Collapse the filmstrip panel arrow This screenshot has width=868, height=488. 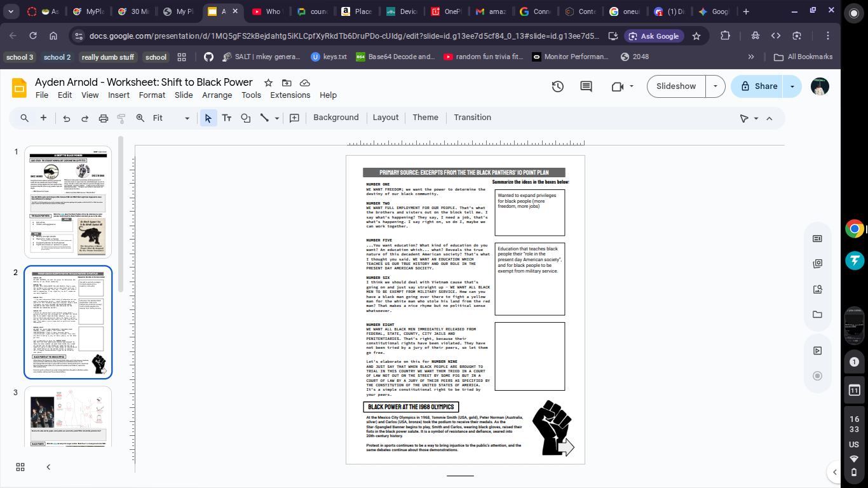pos(48,467)
